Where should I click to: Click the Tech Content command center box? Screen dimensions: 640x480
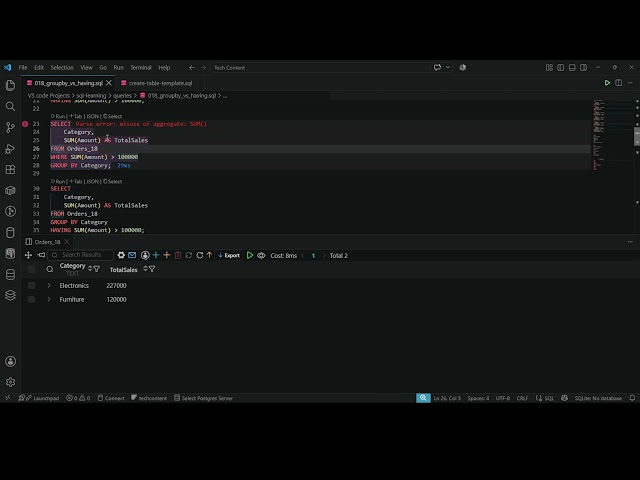pos(332,67)
